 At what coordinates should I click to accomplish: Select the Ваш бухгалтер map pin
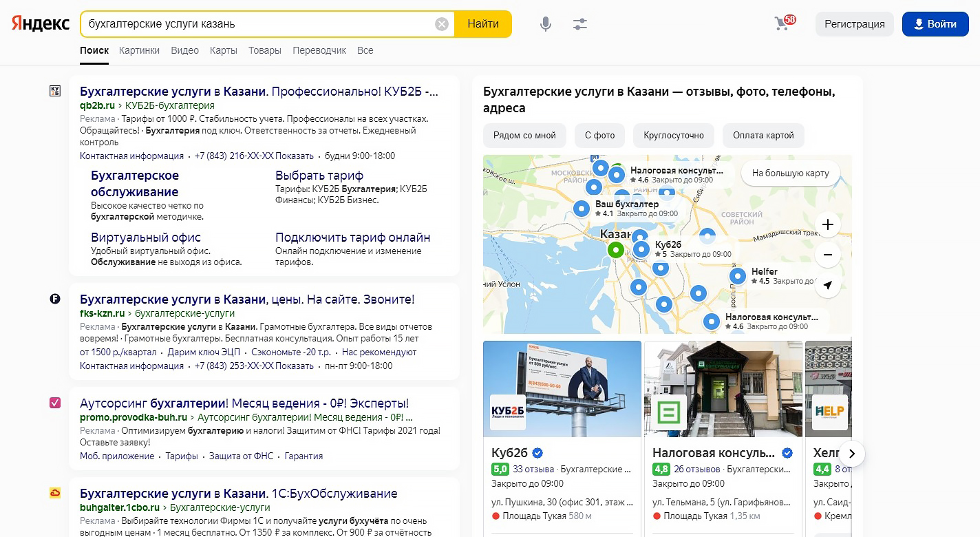(582, 209)
